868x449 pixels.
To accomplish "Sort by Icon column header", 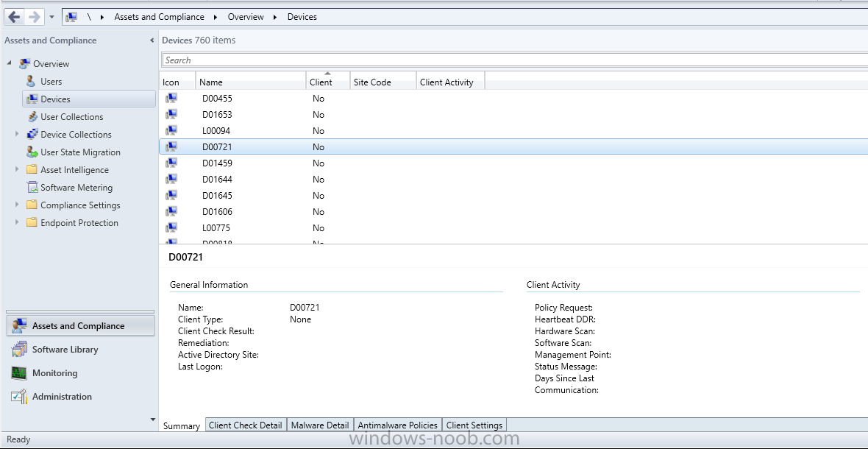I will tap(177, 80).
